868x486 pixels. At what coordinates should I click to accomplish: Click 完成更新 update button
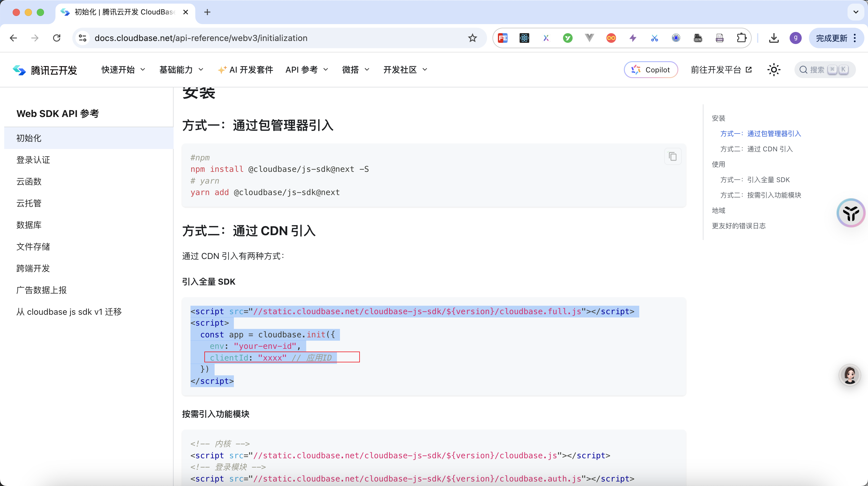pyautogui.click(x=836, y=38)
